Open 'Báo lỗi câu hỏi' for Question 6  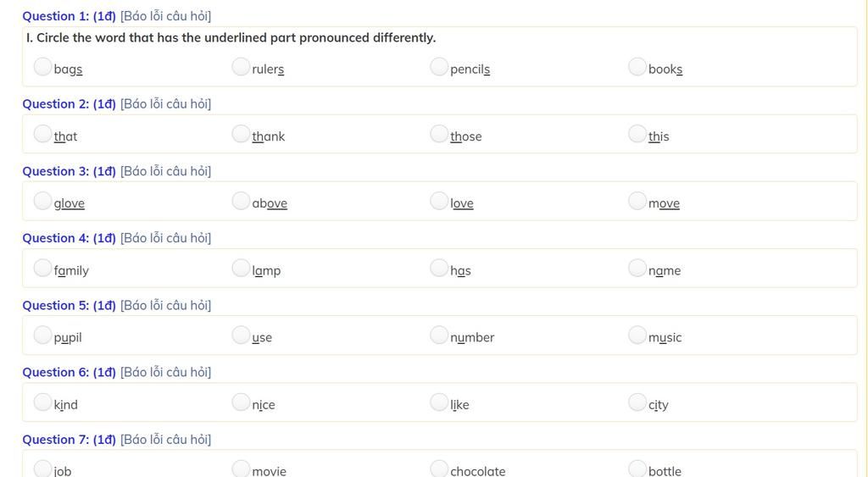165,372
